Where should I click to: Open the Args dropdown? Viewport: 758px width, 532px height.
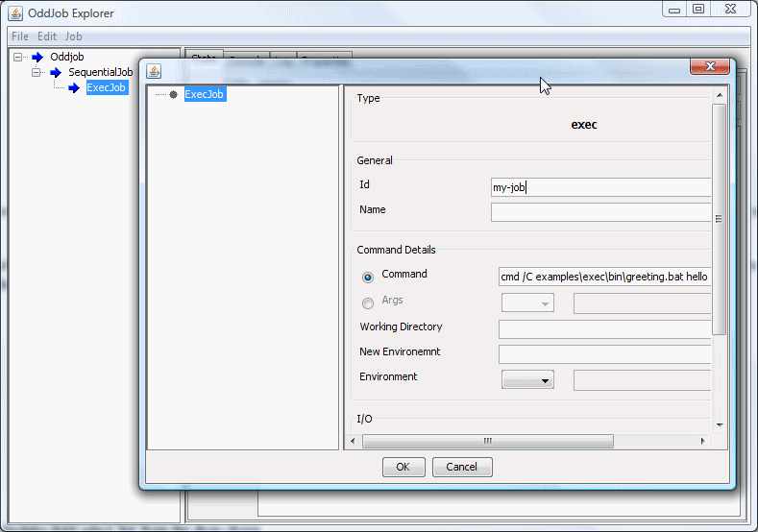point(527,303)
